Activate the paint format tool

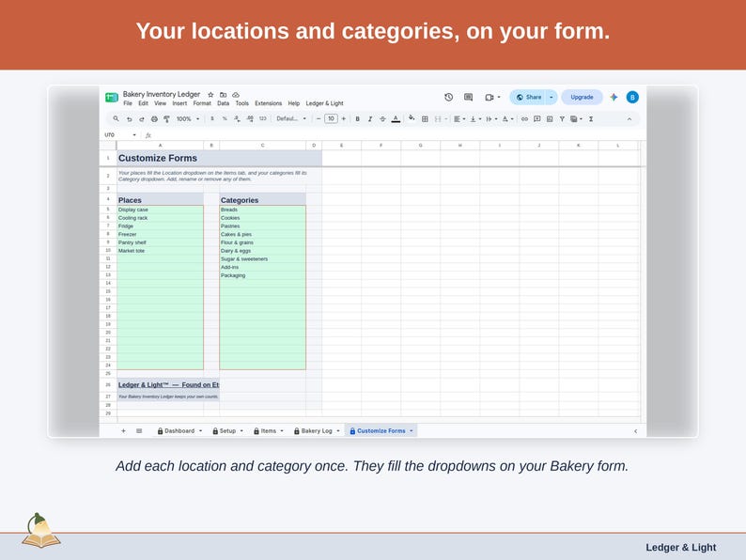click(x=166, y=119)
